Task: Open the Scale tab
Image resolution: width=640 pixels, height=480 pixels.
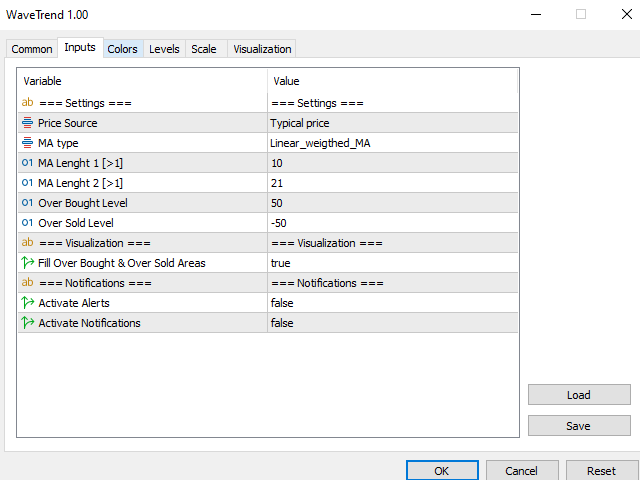Action: [204, 49]
